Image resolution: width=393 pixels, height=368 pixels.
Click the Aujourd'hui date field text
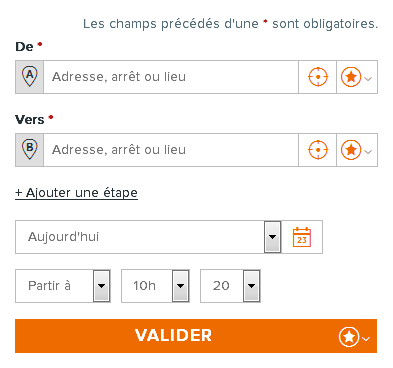click(63, 237)
